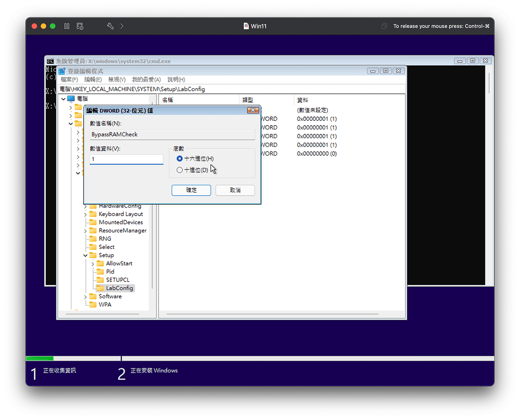Select the 十六進位(H) radio button
This screenshot has width=520, height=420.
[179, 158]
